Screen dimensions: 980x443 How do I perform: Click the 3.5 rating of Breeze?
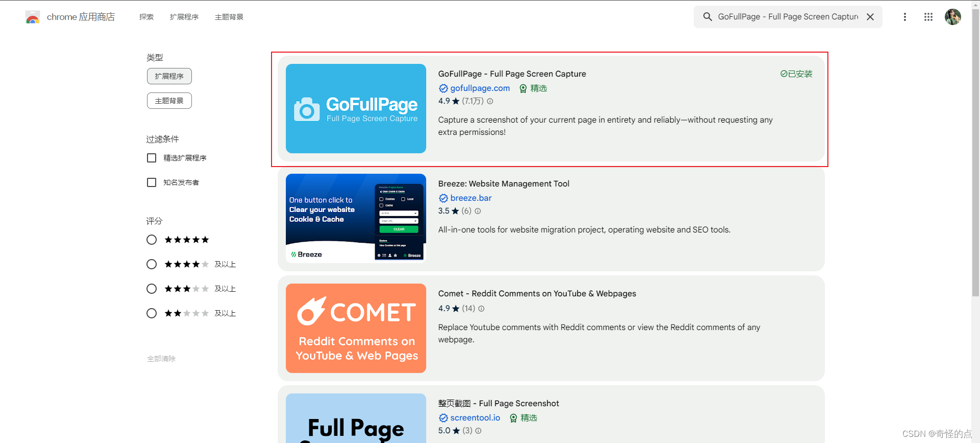[x=444, y=211]
